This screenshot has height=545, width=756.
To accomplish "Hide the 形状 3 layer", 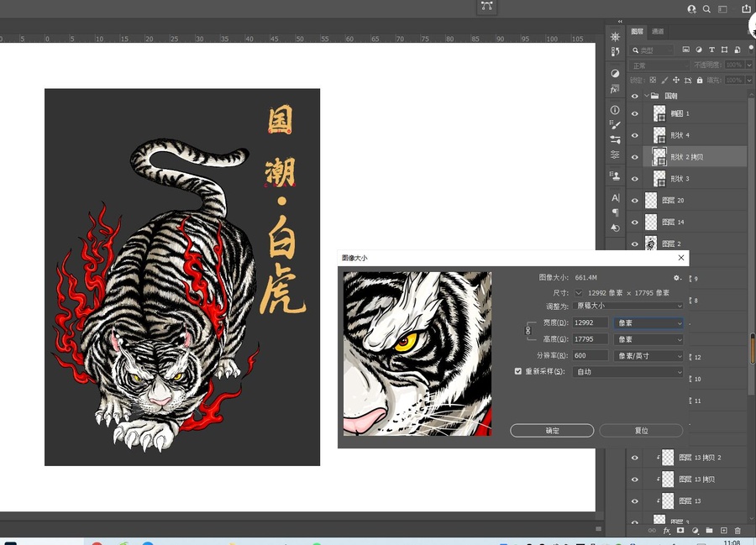I will coord(635,179).
